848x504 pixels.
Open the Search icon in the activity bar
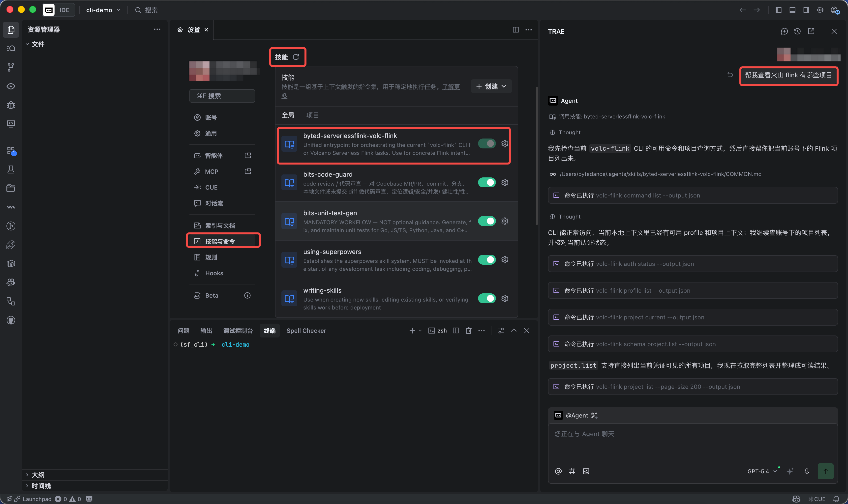[x=11, y=49]
